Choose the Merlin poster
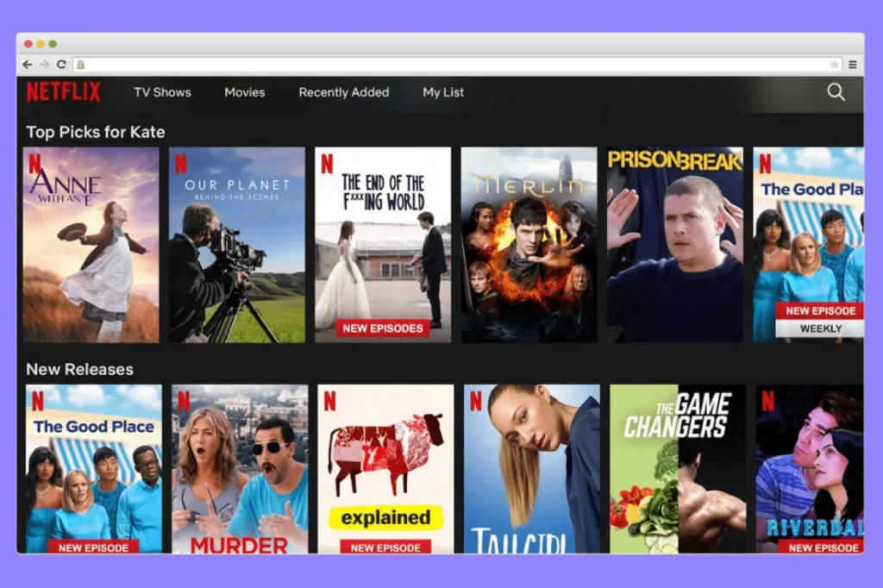Viewport: 883px width, 588px height. click(x=529, y=245)
